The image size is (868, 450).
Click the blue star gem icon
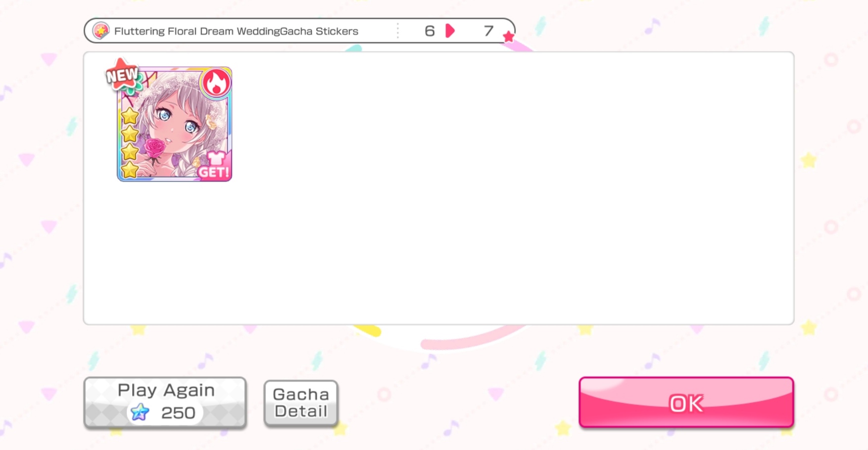pyautogui.click(x=140, y=412)
